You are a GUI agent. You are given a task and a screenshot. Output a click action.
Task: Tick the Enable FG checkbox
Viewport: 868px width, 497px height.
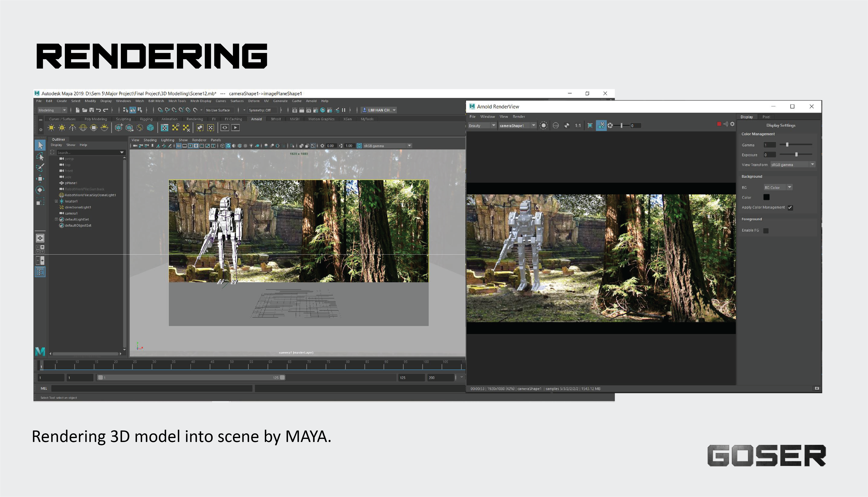[x=766, y=231]
